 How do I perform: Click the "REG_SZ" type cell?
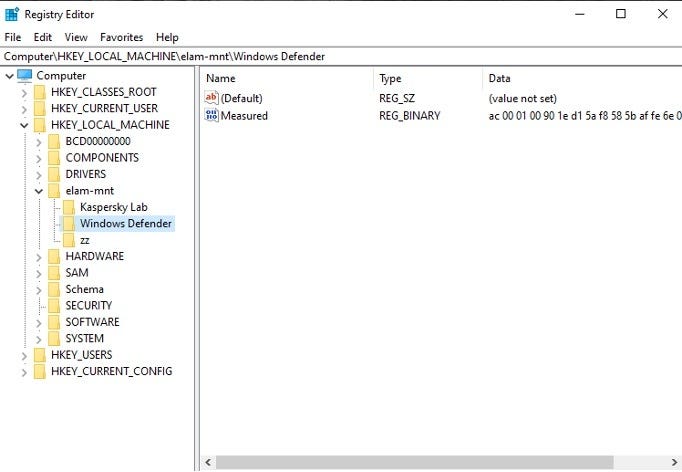(x=397, y=98)
